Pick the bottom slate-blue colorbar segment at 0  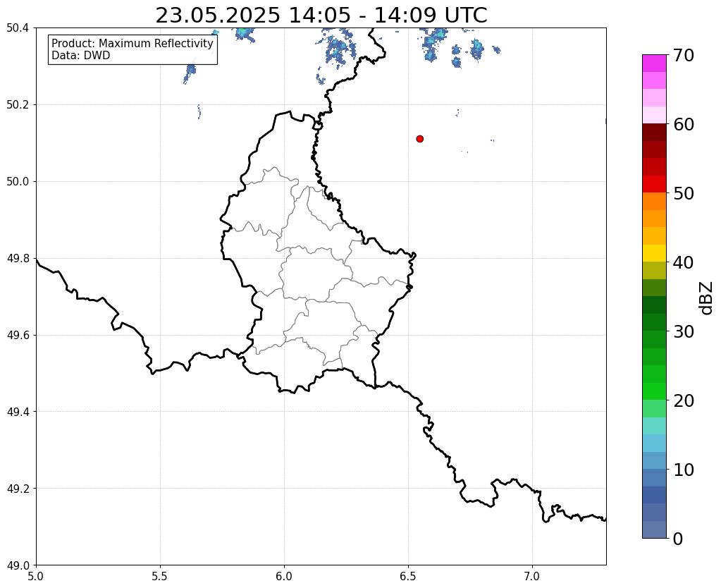point(654,529)
